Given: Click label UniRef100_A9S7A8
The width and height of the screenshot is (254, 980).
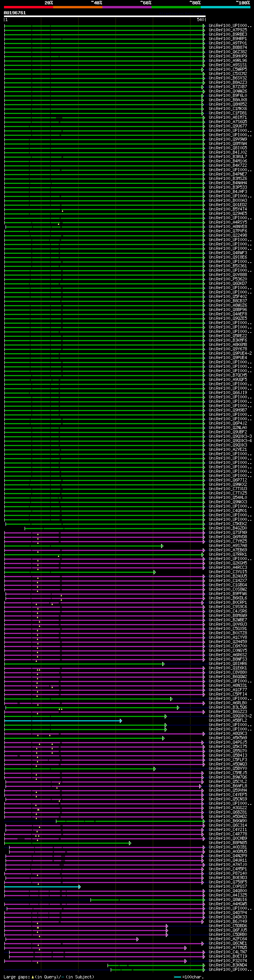Looking at the screenshot, I should tap(228, 545).
